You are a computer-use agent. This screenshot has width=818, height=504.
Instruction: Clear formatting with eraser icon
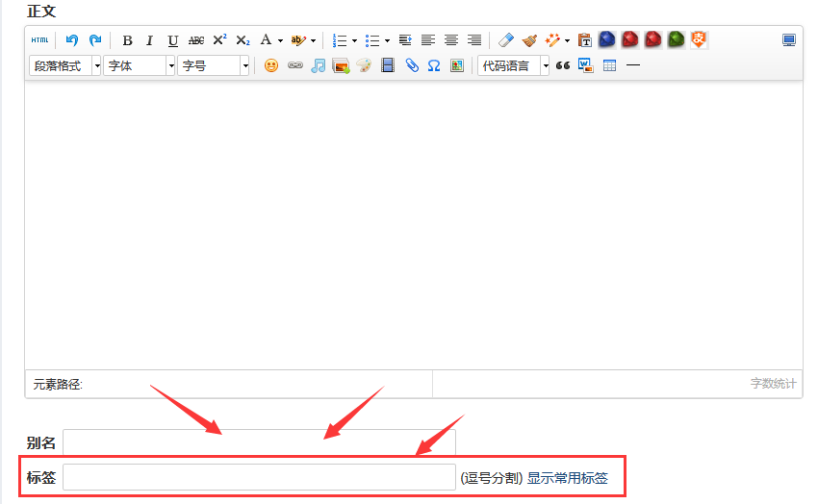pyautogui.click(x=506, y=40)
